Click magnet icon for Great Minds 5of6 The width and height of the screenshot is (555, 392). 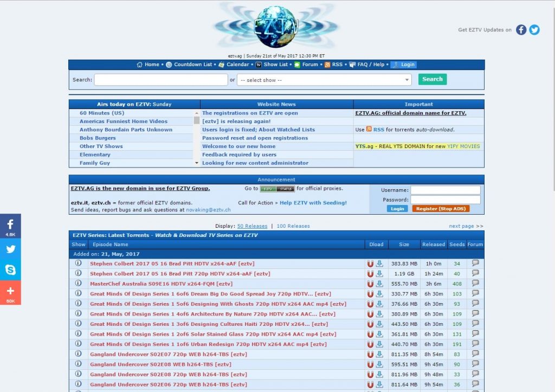(x=370, y=304)
